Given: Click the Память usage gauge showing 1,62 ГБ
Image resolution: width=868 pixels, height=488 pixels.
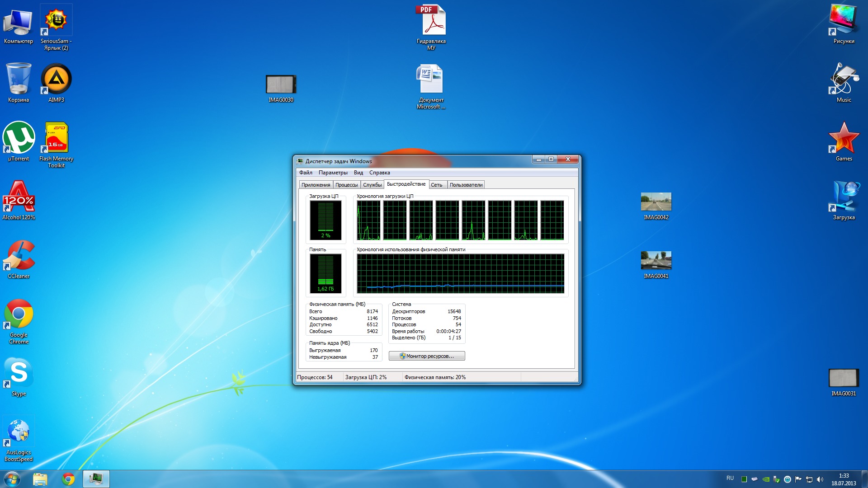Looking at the screenshot, I should (325, 273).
